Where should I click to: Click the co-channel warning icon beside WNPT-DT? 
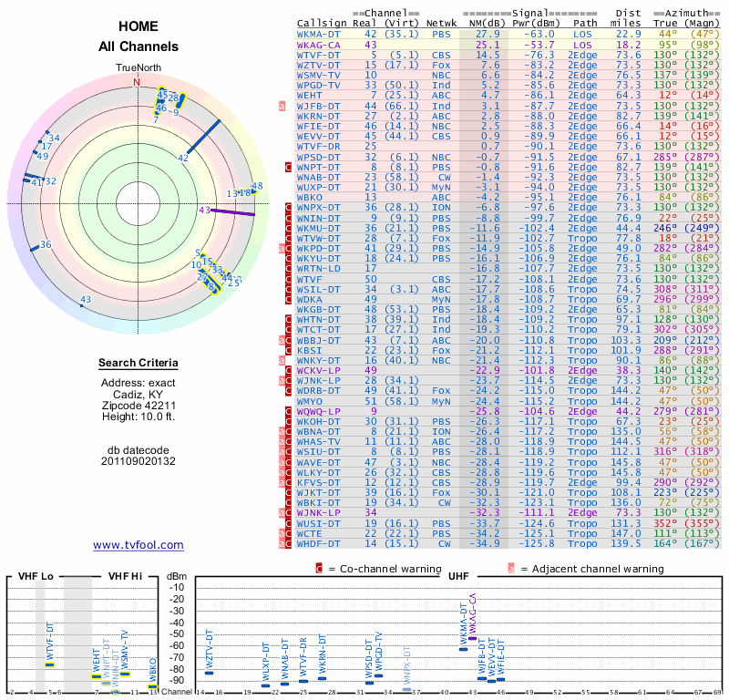[288, 166]
